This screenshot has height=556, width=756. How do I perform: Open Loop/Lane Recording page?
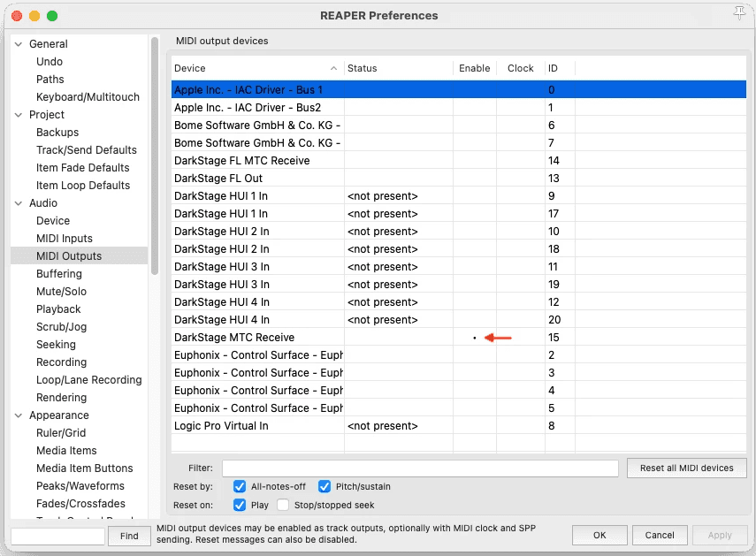coord(88,380)
